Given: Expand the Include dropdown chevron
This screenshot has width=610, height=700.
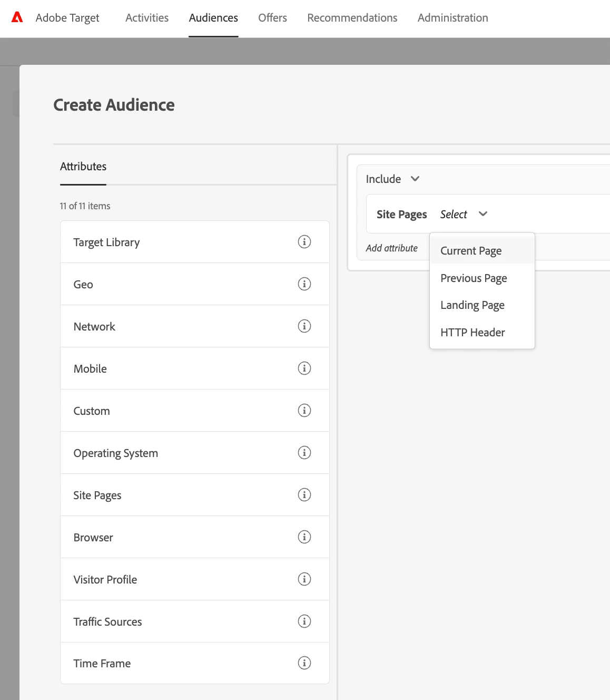Looking at the screenshot, I should (415, 179).
